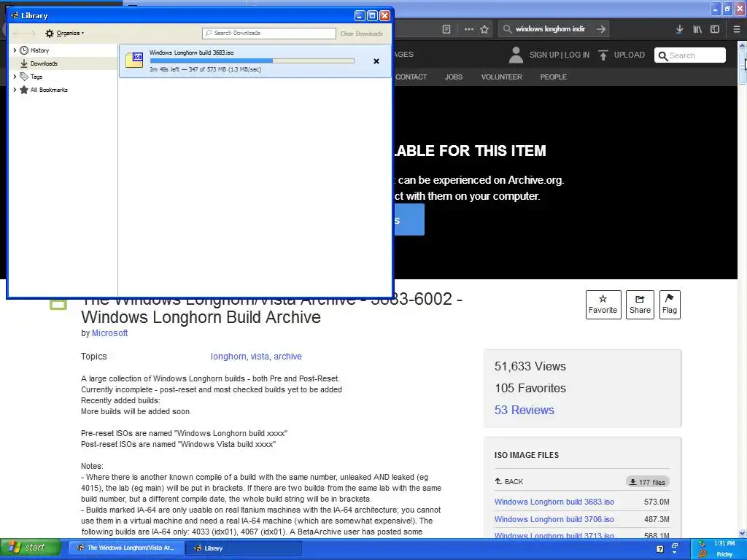The width and height of the screenshot is (747, 560).
Task: Click the user avatar icon
Action: point(516,55)
